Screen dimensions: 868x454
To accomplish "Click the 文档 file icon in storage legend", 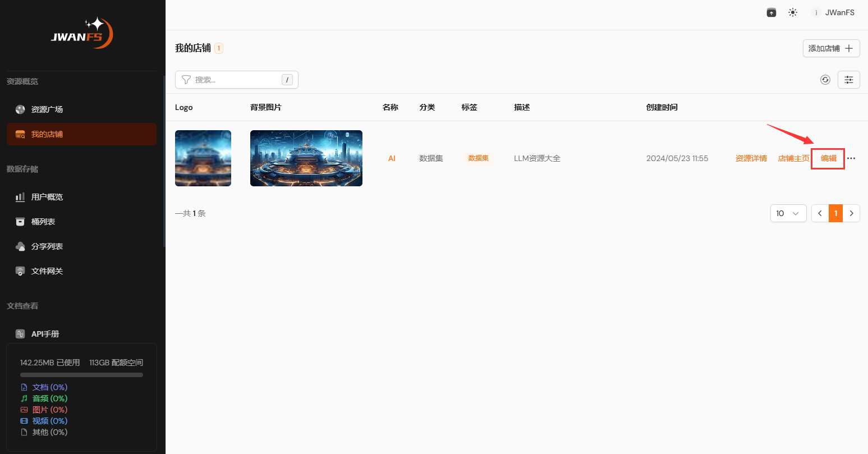I will [x=24, y=387].
